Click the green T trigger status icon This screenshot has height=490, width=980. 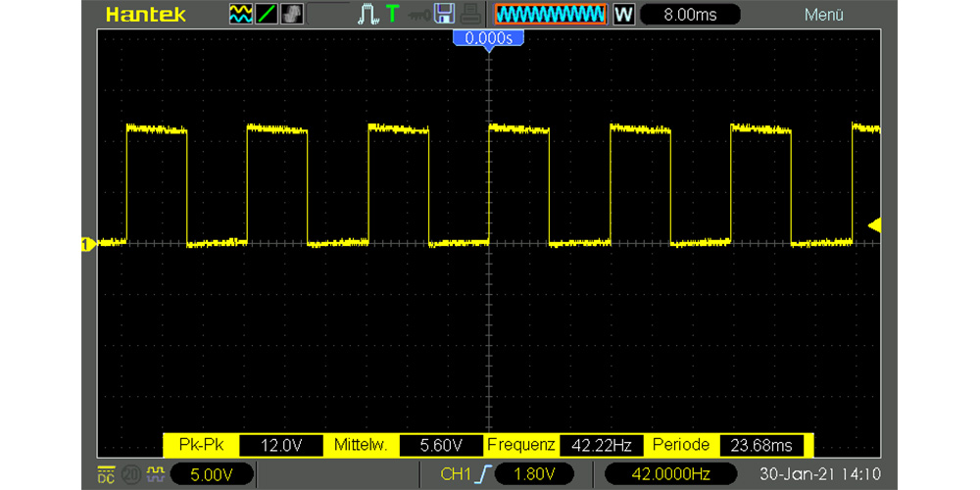pyautogui.click(x=392, y=14)
